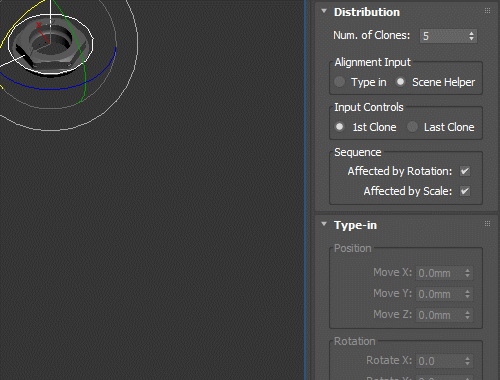Click the Distribution rollout title
Image resolution: width=500 pixels, height=380 pixels.
tap(367, 12)
